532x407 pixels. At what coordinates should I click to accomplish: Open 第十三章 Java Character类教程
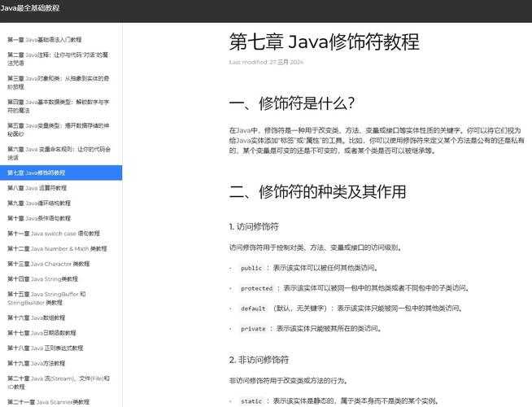(49, 264)
